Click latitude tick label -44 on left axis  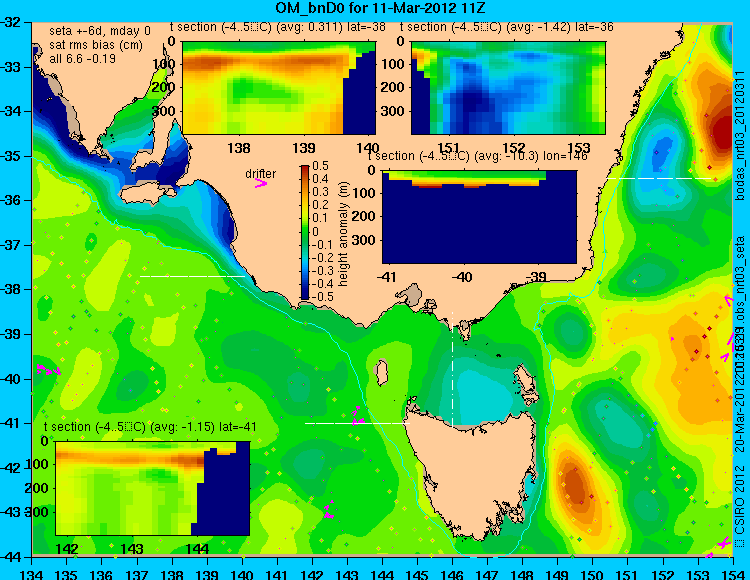point(11,557)
